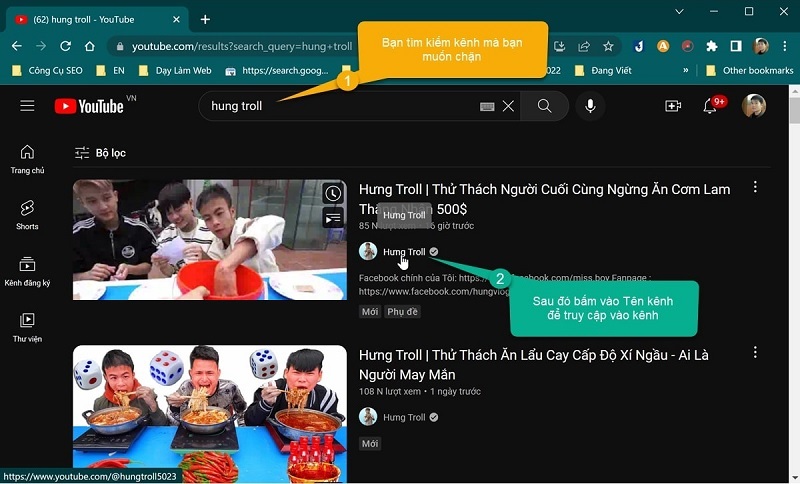
Task: Add first video to Watch Later clock
Action: pyautogui.click(x=333, y=194)
